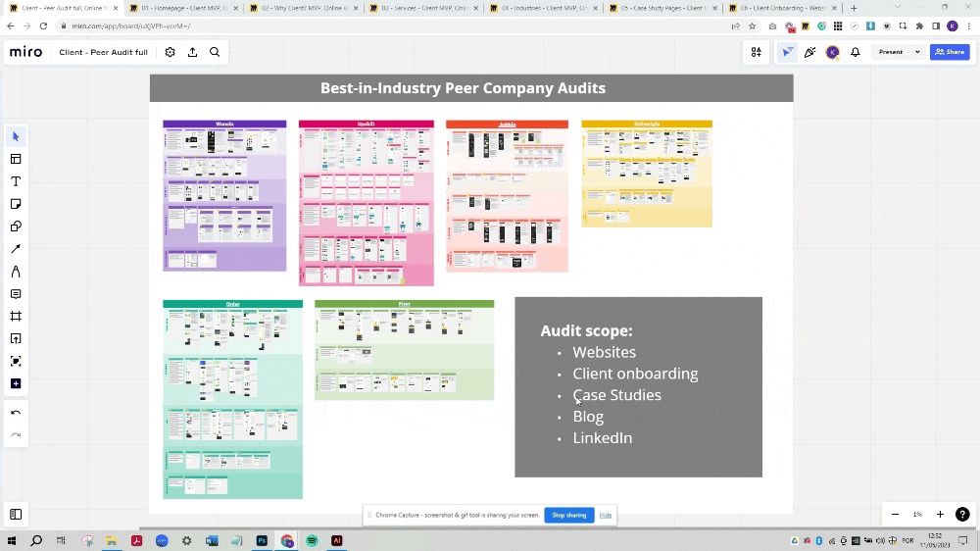Select the red Jobble audit frame
980x551 pixels.
point(507,196)
